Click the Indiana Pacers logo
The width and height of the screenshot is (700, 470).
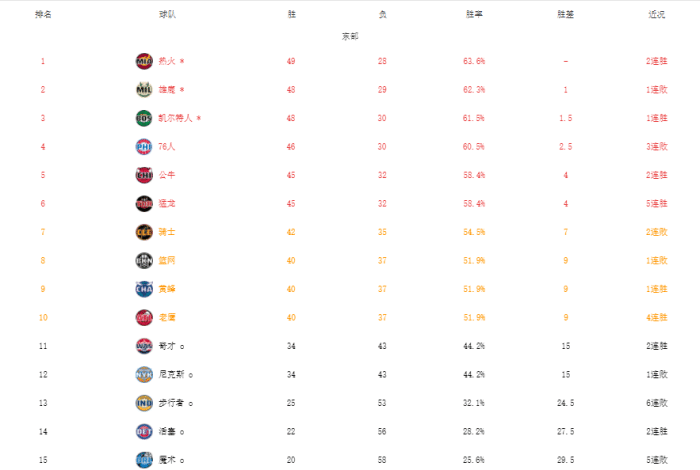tap(144, 403)
